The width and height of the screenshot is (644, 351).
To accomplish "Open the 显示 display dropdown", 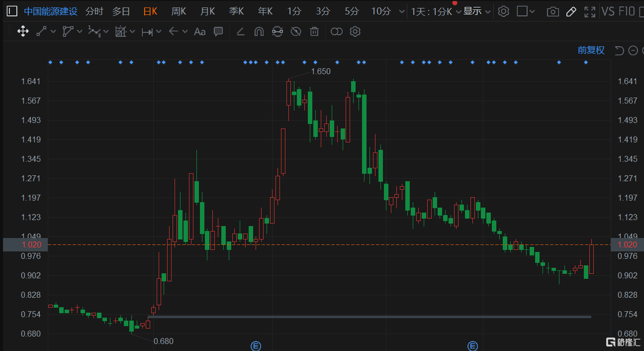I will click(x=477, y=11).
